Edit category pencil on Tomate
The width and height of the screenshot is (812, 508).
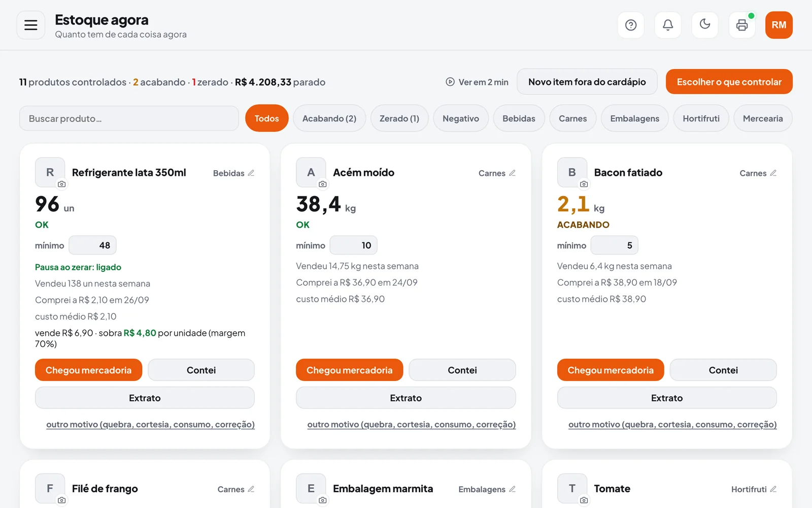pyautogui.click(x=773, y=489)
